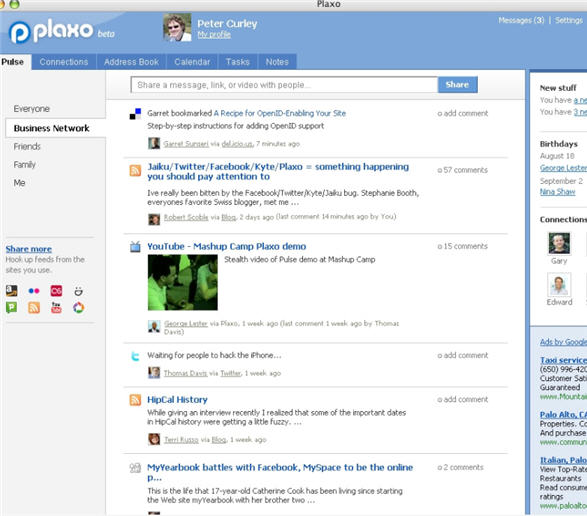Image resolution: width=587 pixels, height=516 pixels.
Task: Click the Flickr feed icon under Share more
Action: point(34,291)
